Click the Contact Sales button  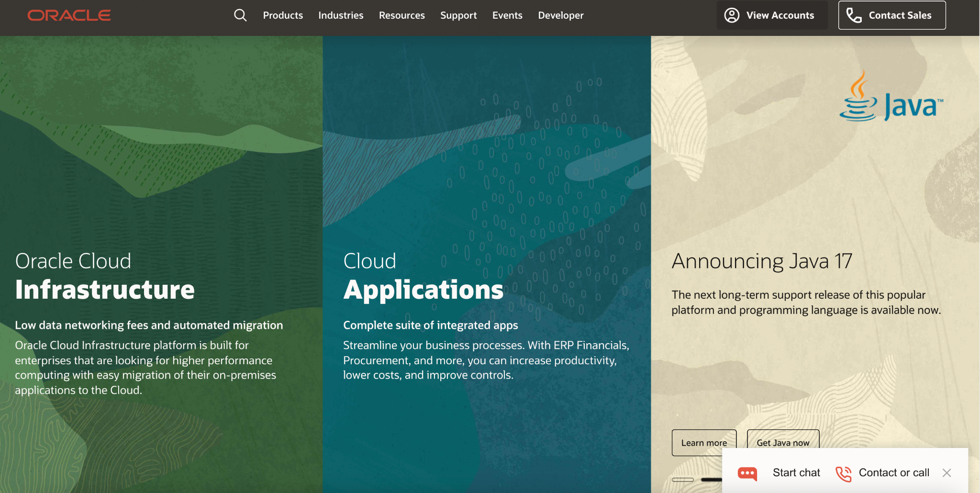tap(892, 15)
